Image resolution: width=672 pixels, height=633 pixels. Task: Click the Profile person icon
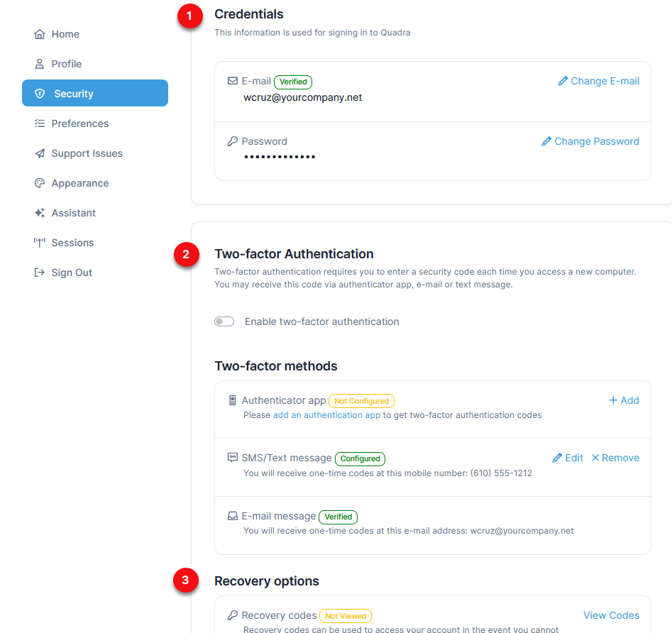(40, 64)
